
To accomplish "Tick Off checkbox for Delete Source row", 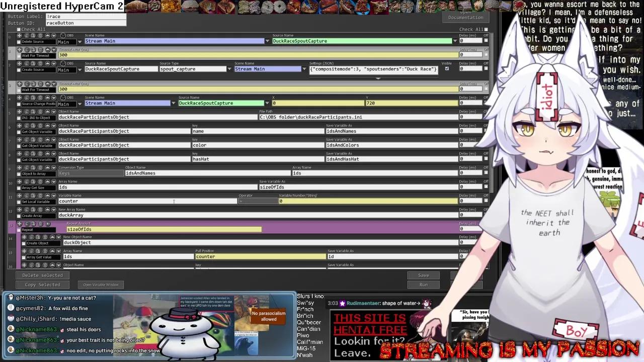I will pyautogui.click(x=486, y=41).
